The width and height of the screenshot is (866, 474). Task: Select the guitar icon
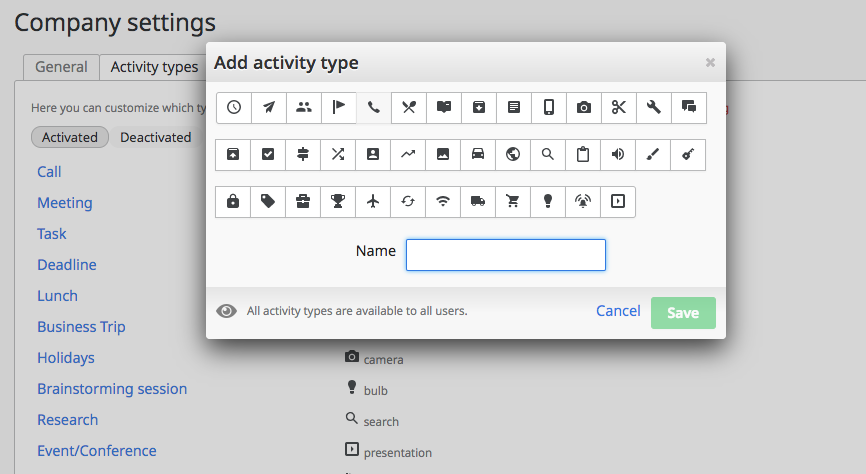[688, 154]
